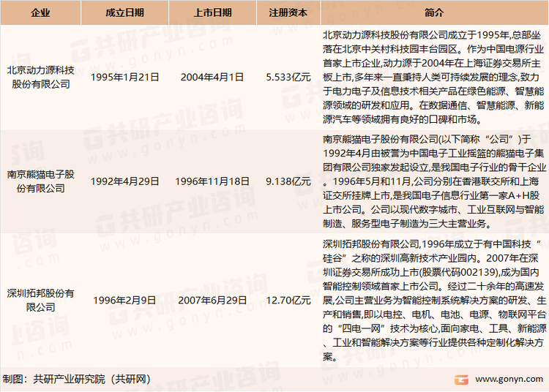Click the date 1995年1月21日

click(x=125, y=78)
